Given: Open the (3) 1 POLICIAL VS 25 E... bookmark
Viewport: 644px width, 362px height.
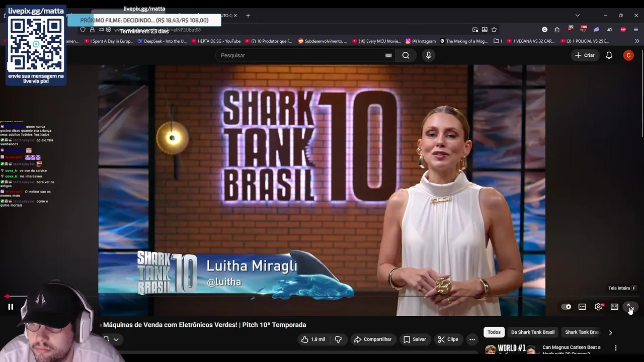Looking at the screenshot, I should [584, 41].
